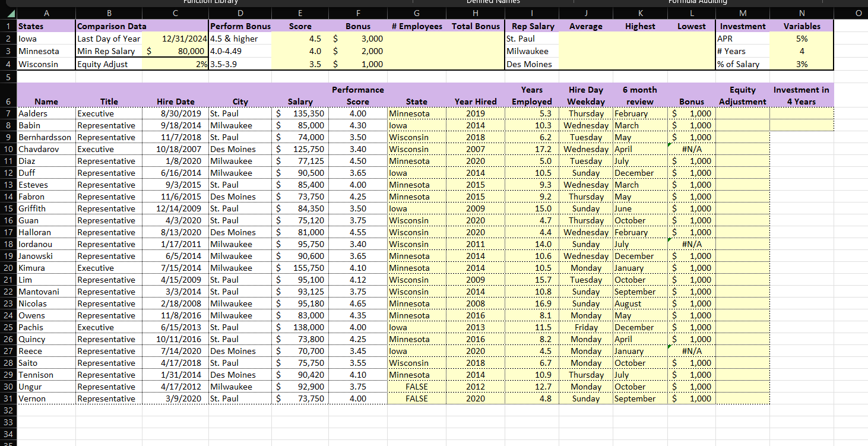The image size is (868, 446).
Task: Select row 5 header
Action: tap(8, 77)
